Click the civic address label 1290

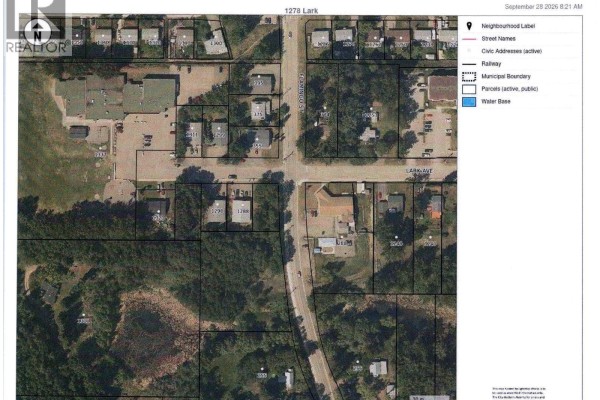tap(217, 211)
